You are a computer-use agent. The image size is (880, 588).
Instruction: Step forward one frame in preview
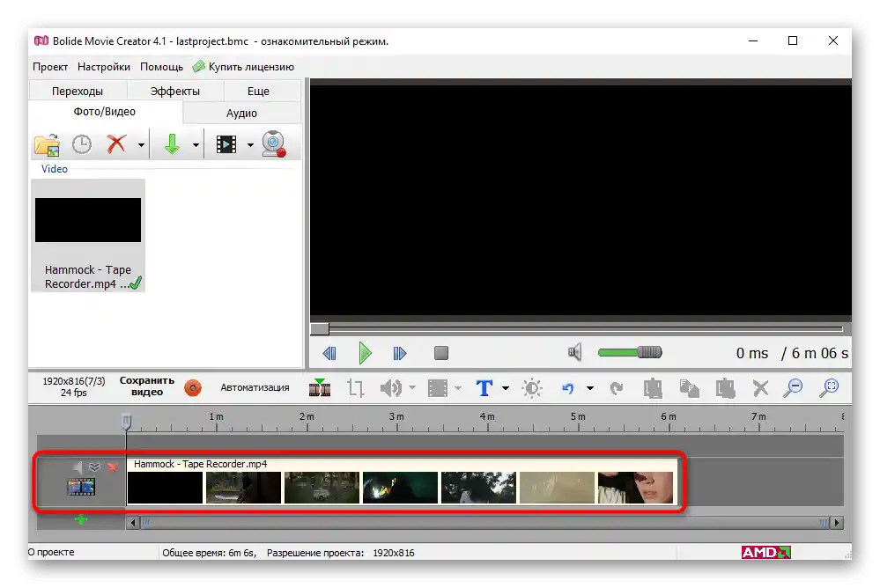(x=400, y=354)
